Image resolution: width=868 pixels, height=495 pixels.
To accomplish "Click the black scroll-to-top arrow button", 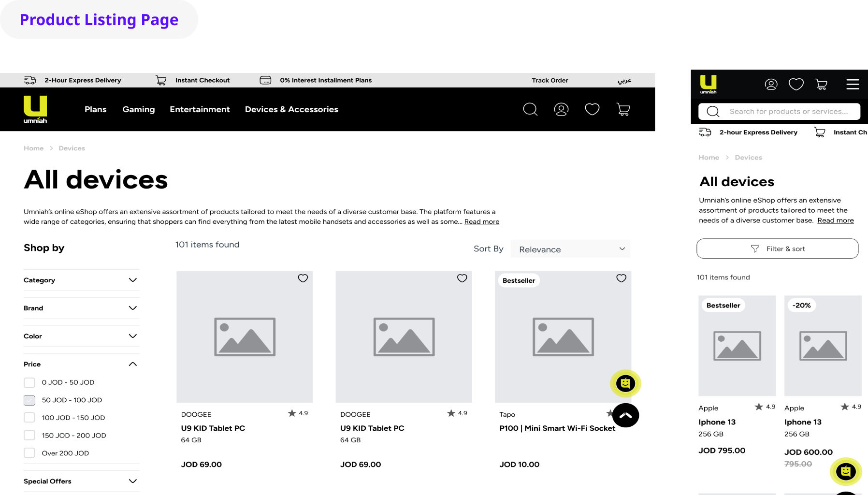I will click(x=626, y=415).
